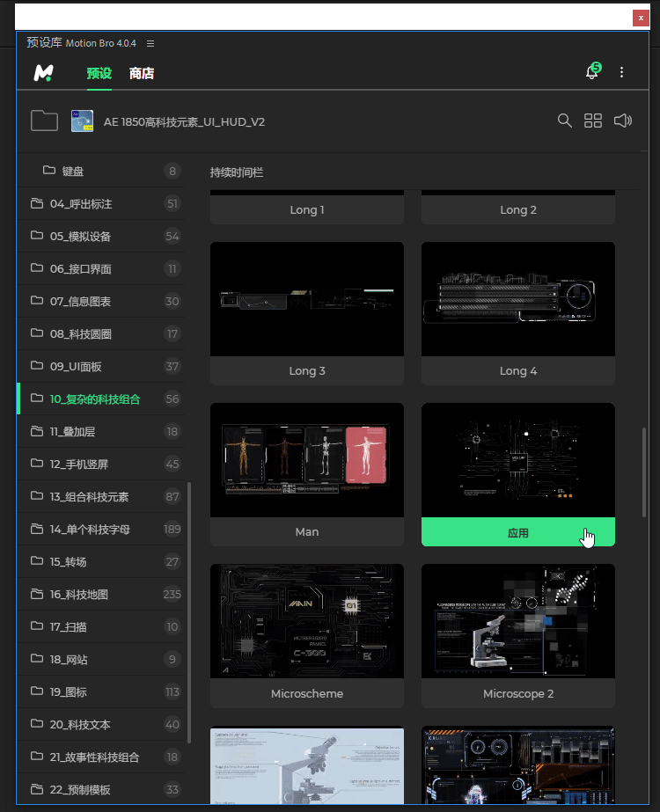Select the Microscheme preset thumbnail
The width and height of the screenshot is (660, 812).
click(x=307, y=621)
